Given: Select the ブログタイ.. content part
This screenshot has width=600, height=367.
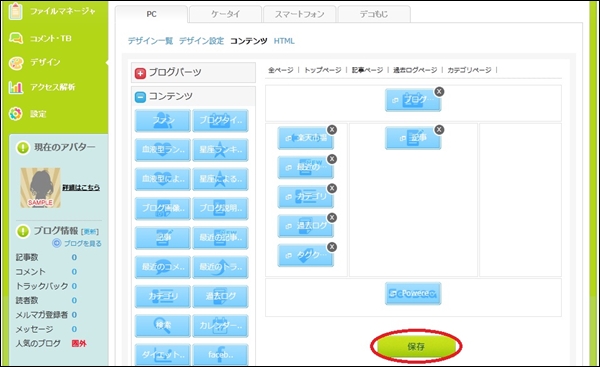Looking at the screenshot, I should (x=220, y=121).
